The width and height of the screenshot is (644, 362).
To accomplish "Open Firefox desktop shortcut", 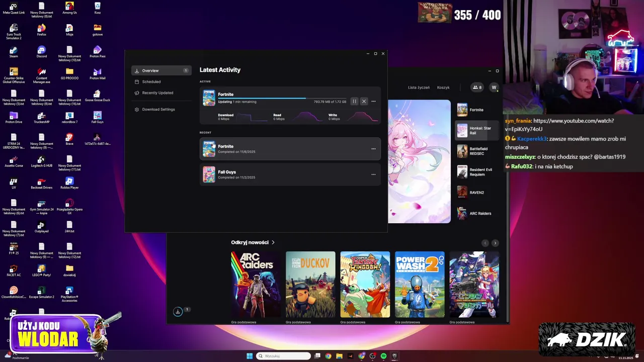I will [x=41, y=30].
